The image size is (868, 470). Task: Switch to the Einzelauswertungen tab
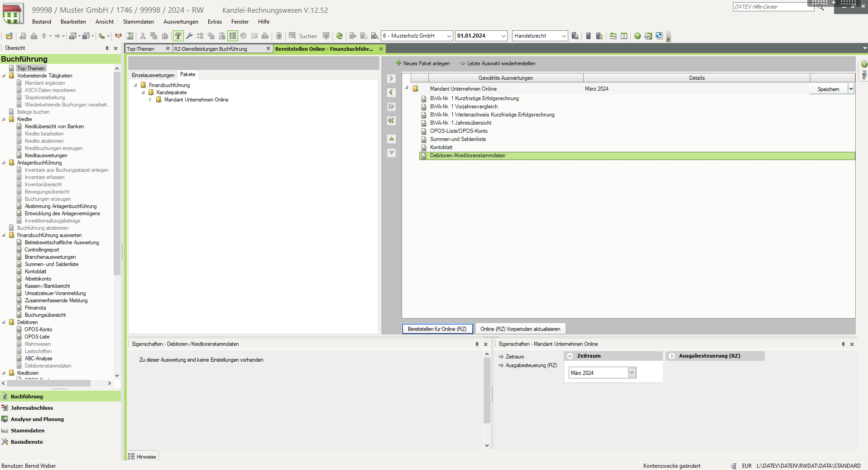pos(153,75)
